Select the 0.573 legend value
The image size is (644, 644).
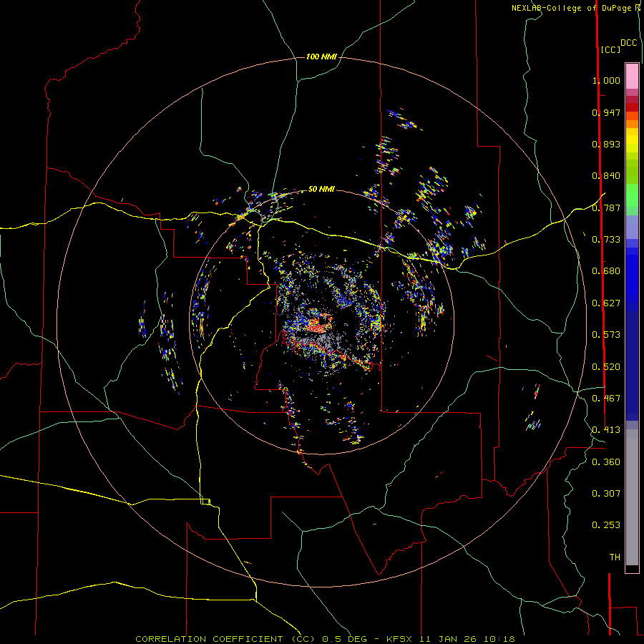(x=606, y=335)
